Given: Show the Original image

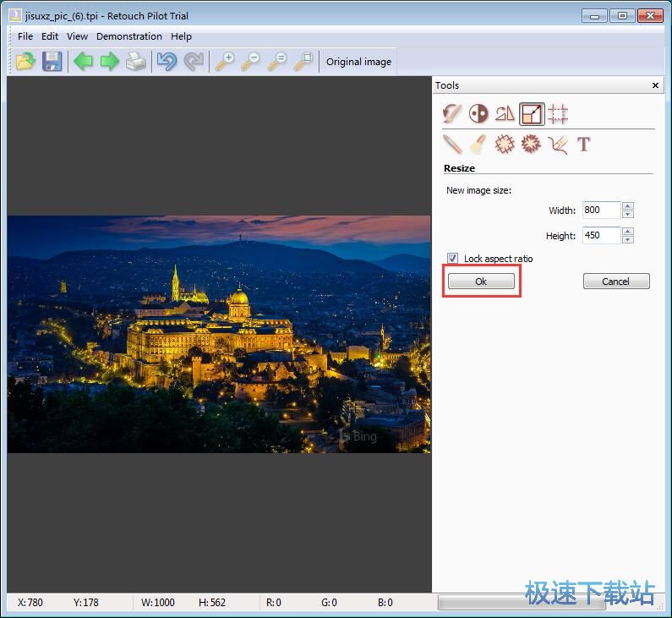Looking at the screenshot, I should (x=358, y=62).
